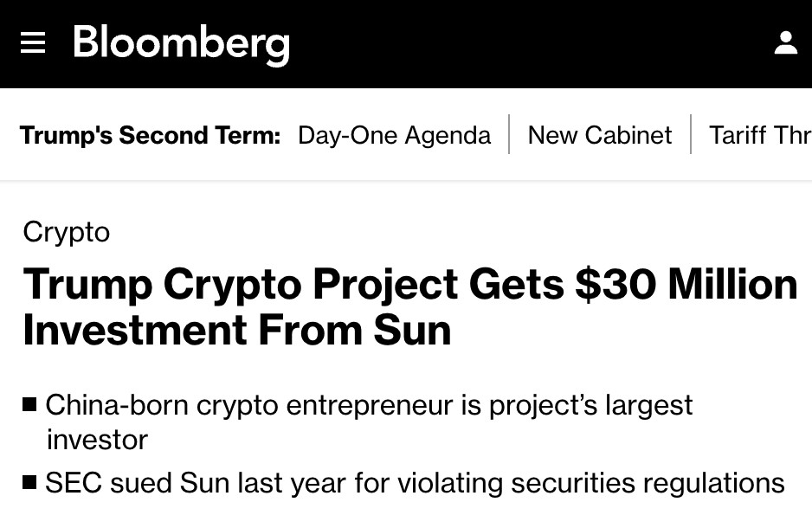812x528 pixels.
Task: Click the square bullet beside China-born
Action: pos(29,404)
